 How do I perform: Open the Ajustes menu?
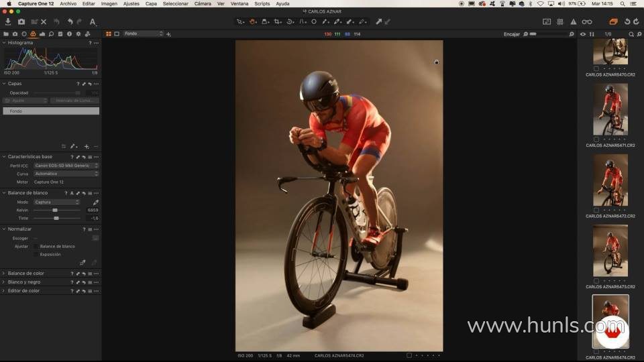[x=131, y=4]
